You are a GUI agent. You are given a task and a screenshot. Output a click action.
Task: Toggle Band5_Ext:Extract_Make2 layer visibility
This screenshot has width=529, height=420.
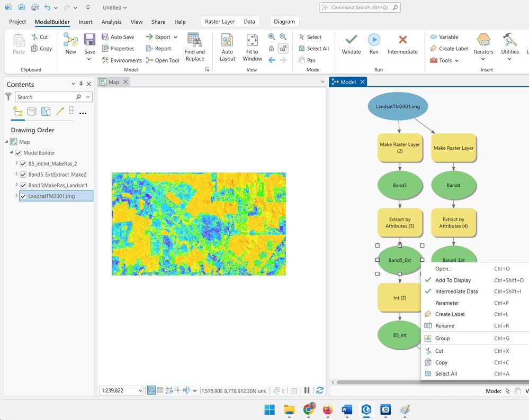tap(23, 175)
